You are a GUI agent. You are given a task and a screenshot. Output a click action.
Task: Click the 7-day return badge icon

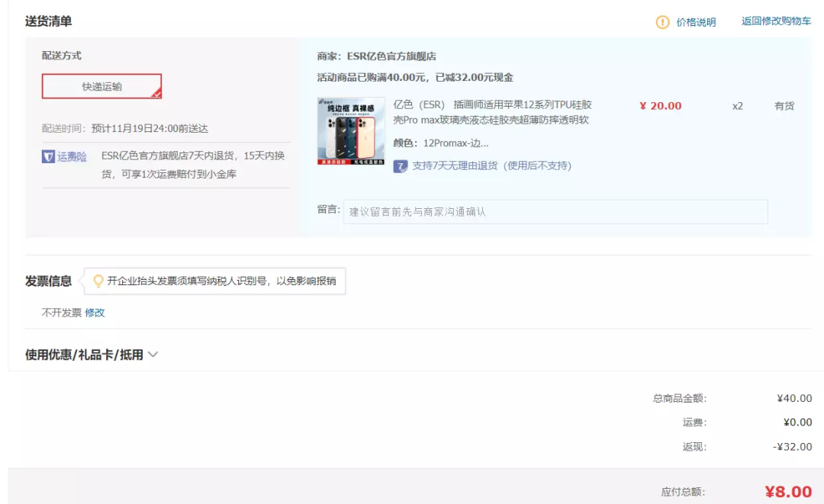point(401,166)
